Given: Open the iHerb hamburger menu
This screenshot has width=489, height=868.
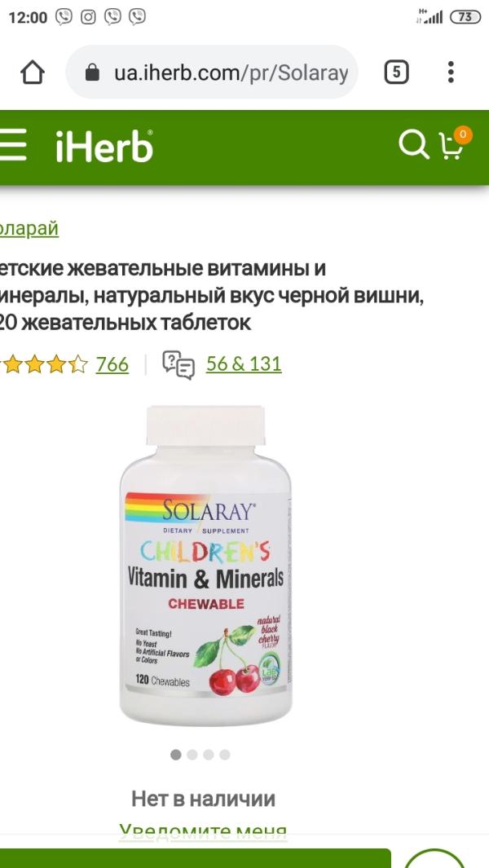Looking at the screenshot, I should [13, 145].
